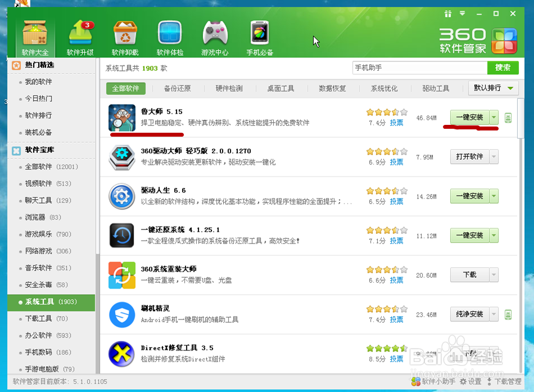Click 投票 link for 鲁大师
Viewport: 534px width, 392px height.
tap(396, 123)
